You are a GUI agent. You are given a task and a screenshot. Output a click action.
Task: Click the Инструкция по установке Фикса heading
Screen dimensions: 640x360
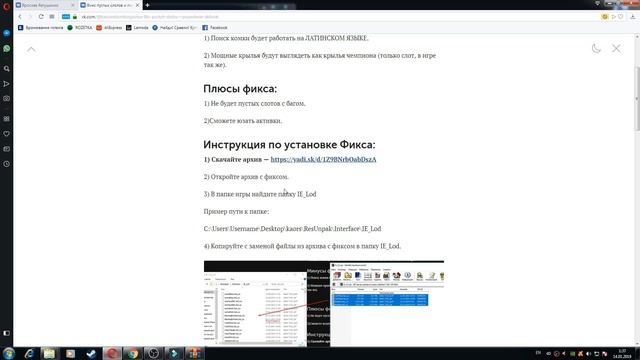point(289,144)
